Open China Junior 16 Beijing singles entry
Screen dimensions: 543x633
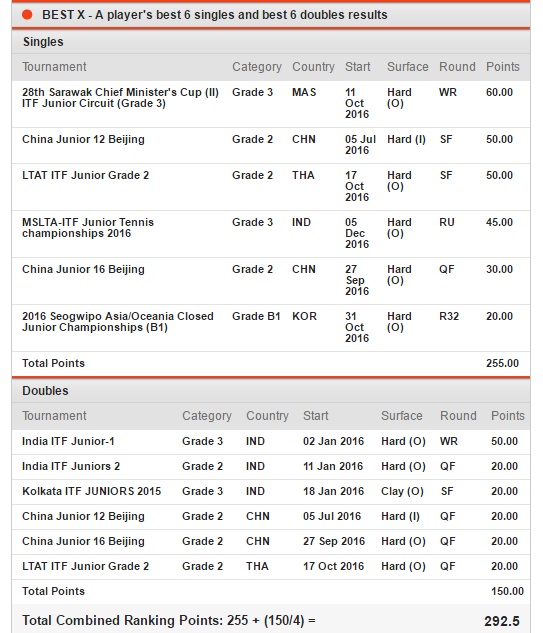point(83,269)
